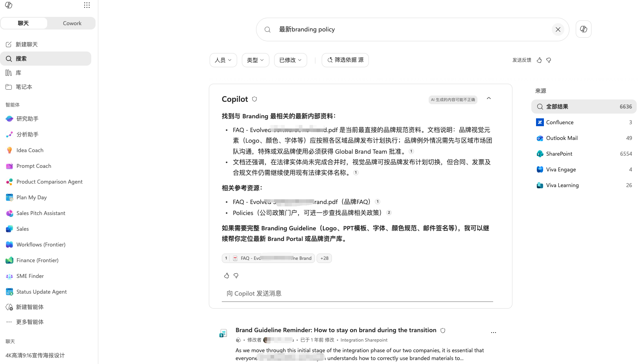This screenshot has width=643, height=364.
Task: Filter results by SharePoint source
Action: click(584, 154)
